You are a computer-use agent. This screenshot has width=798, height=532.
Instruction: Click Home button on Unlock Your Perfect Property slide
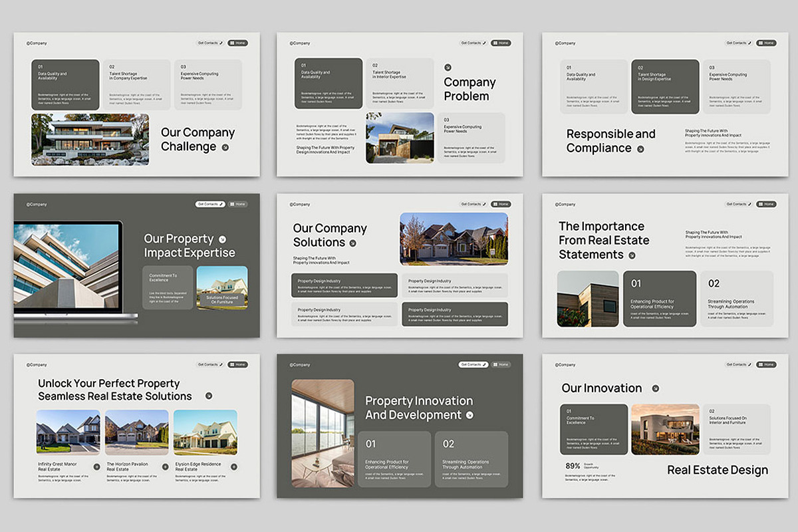(x=237, y=364)
